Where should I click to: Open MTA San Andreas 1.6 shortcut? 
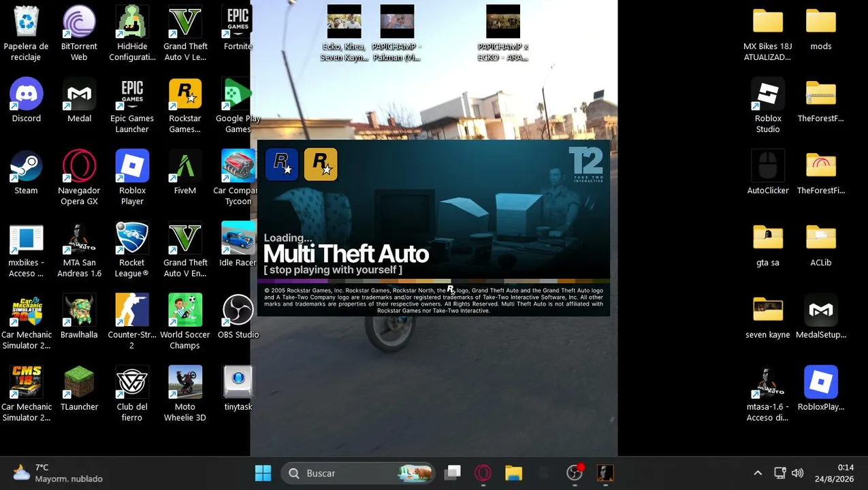point(79,250)
